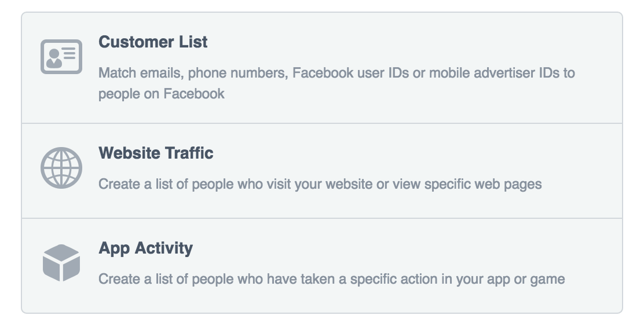Viewport: 644px width, 330px height.
Task: Select the Customer List heading
Action: (153, 42)
